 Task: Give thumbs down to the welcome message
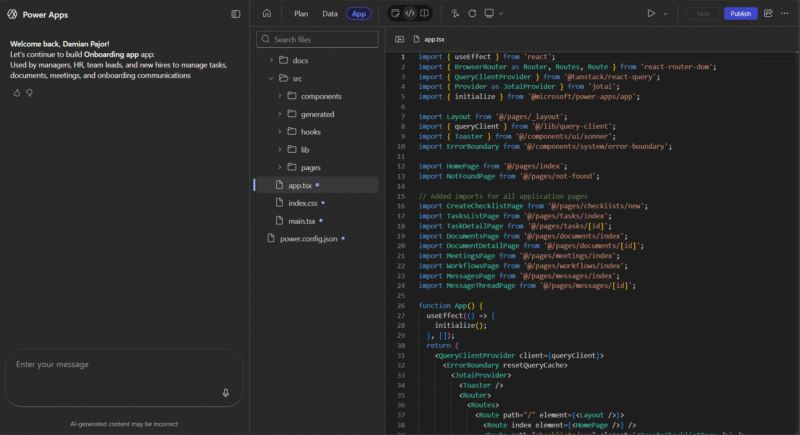tap(30, 93)
